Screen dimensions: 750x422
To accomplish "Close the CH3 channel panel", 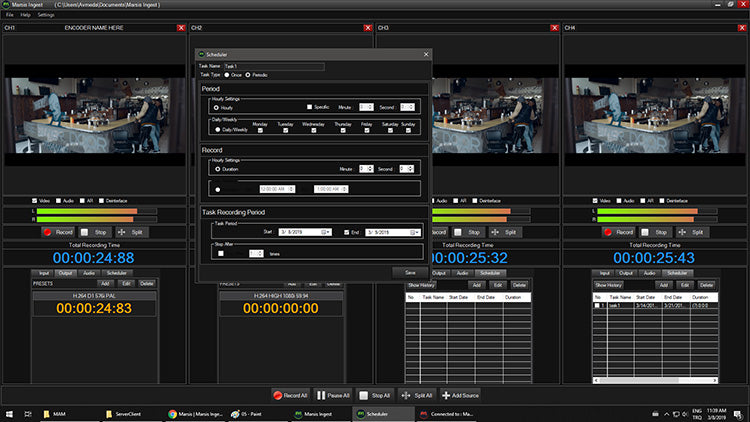I will coord(556,28).
